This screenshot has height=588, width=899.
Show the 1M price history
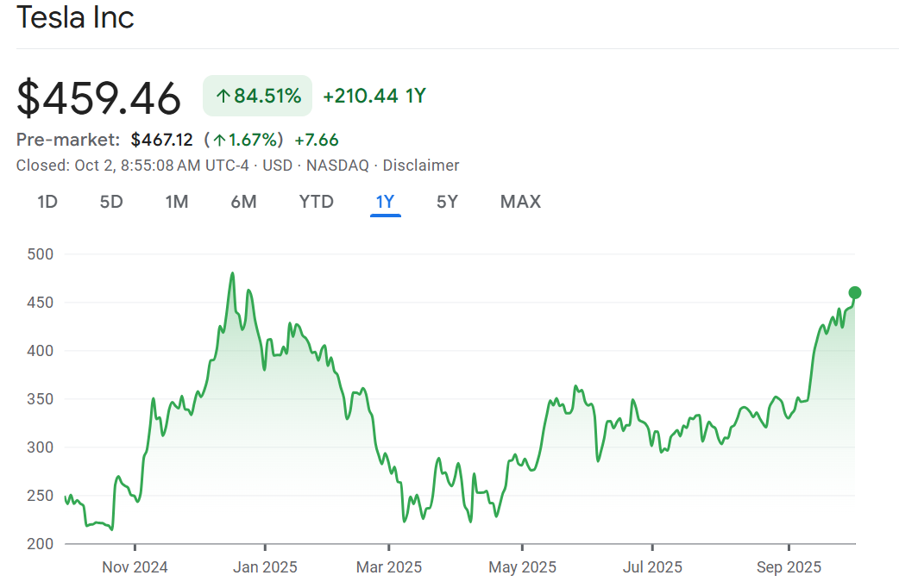(177, 202)
